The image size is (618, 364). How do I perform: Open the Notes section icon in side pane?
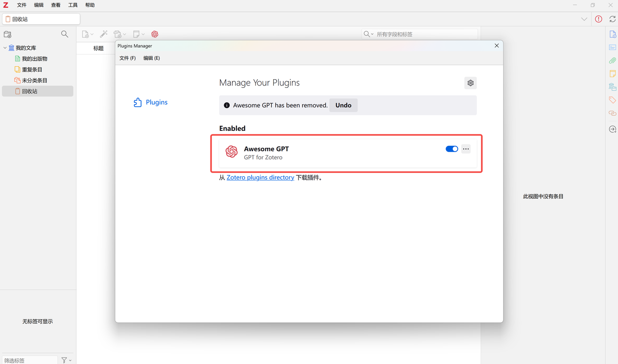coord(613,74)
